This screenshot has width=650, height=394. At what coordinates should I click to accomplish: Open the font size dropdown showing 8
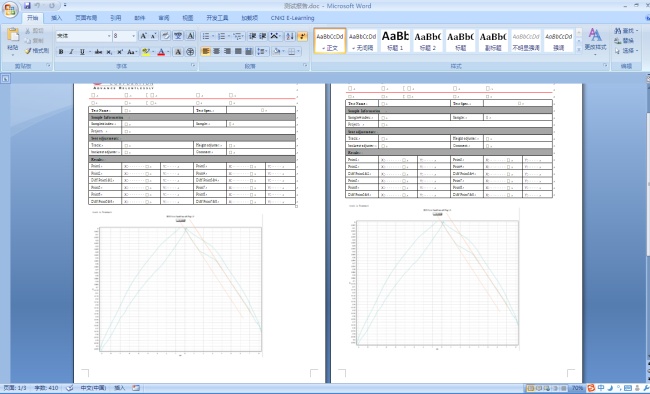pos(133,36)
